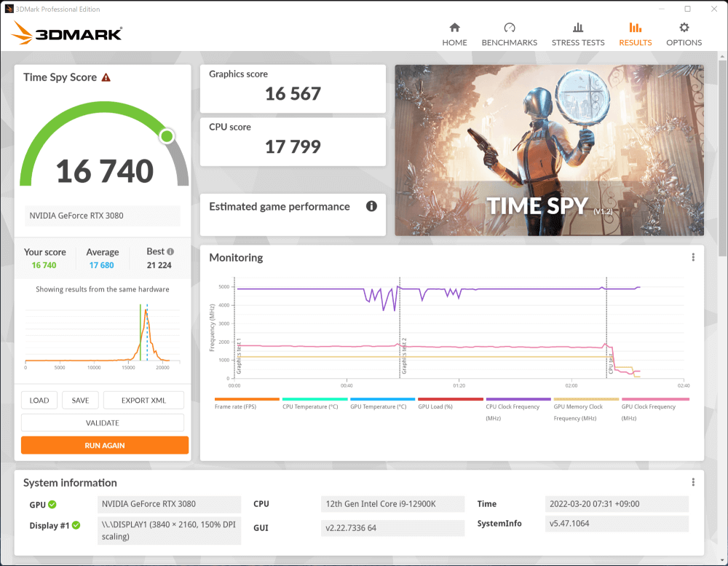This screenshot has height=566, width=728.
Task: Click the benchmarks gauge icon
Action: pyautogui.click(x=510, y=28)
